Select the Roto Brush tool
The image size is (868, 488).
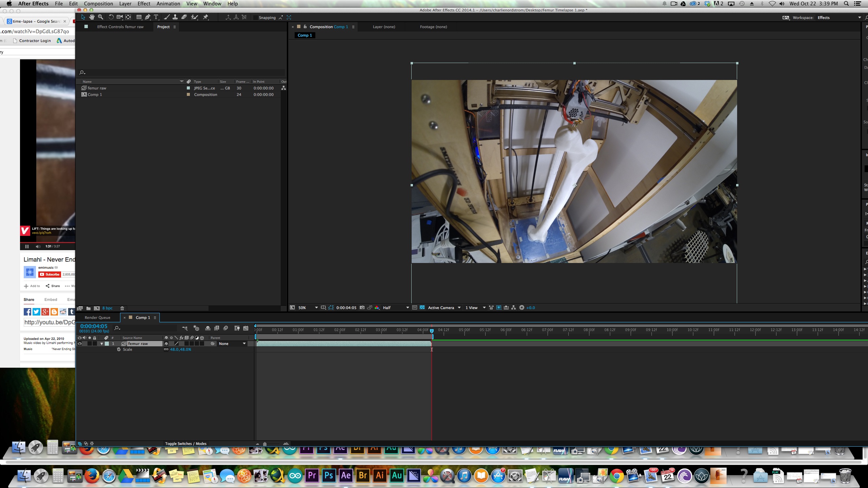[195, 17]
